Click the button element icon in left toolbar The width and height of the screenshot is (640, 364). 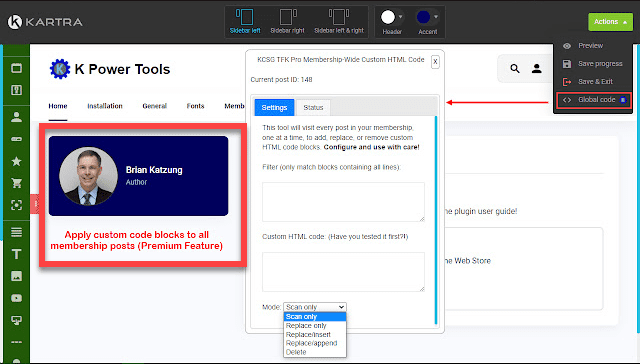[x=16, y=139]
